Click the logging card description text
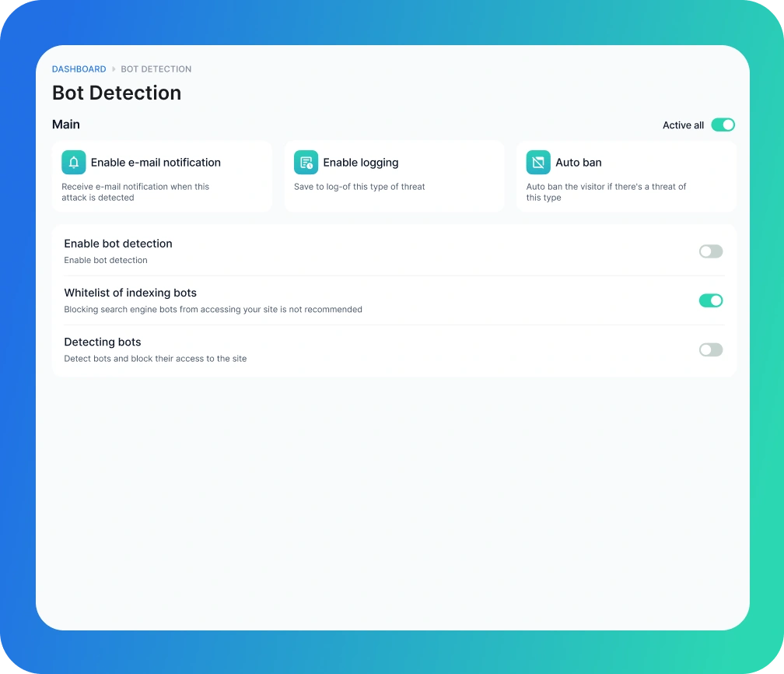Screen dimensions: 784x674 [x=359, y=187]
